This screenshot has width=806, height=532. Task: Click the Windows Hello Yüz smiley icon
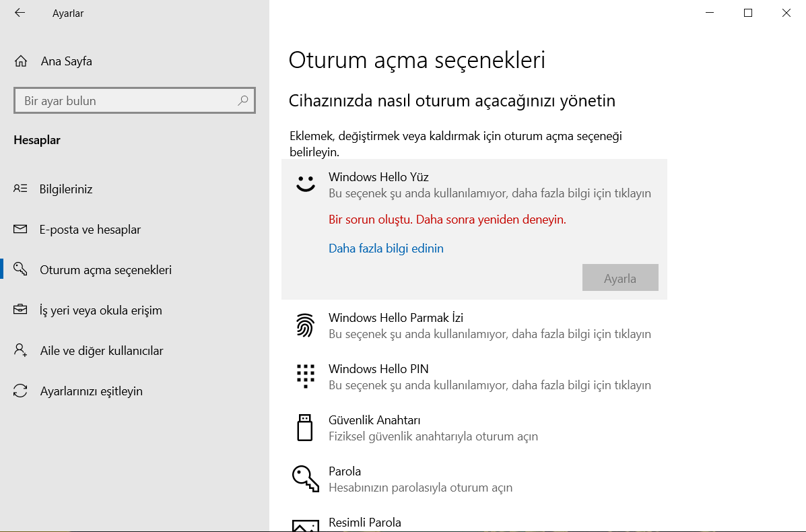point(305,184)
